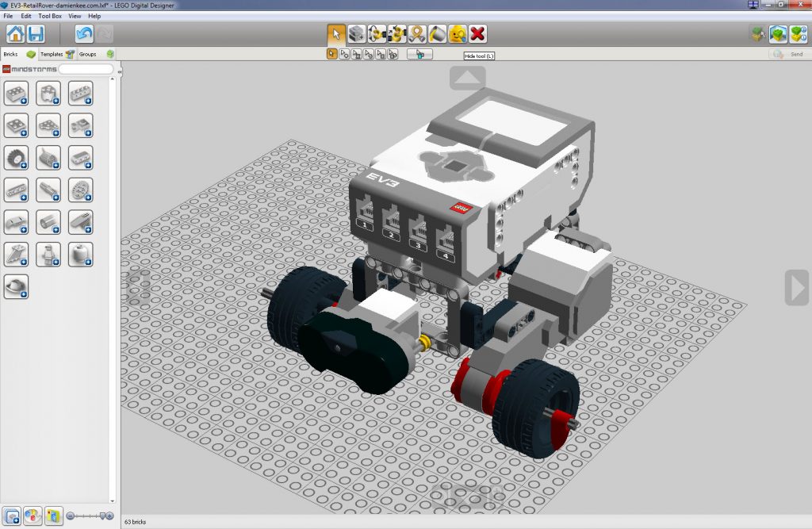Rotate camera right with the right arrow
812x529 pixels.
[796, 287]
